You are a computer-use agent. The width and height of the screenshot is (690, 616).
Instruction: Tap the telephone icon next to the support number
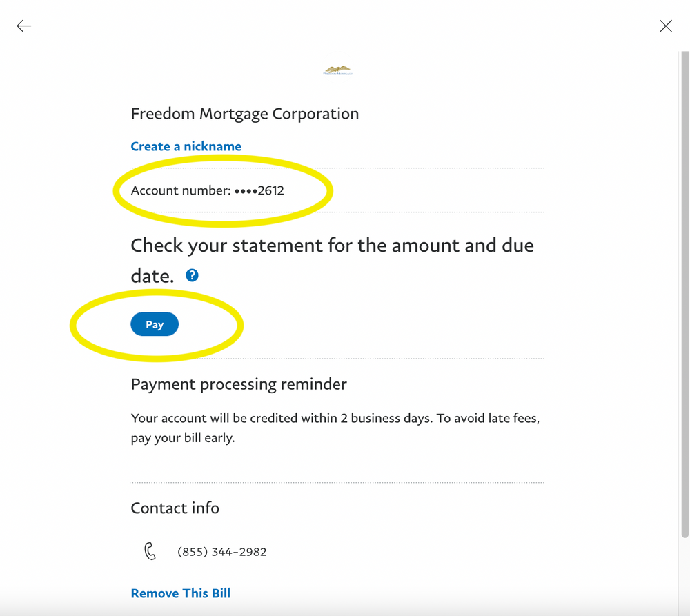pos(150,550)
